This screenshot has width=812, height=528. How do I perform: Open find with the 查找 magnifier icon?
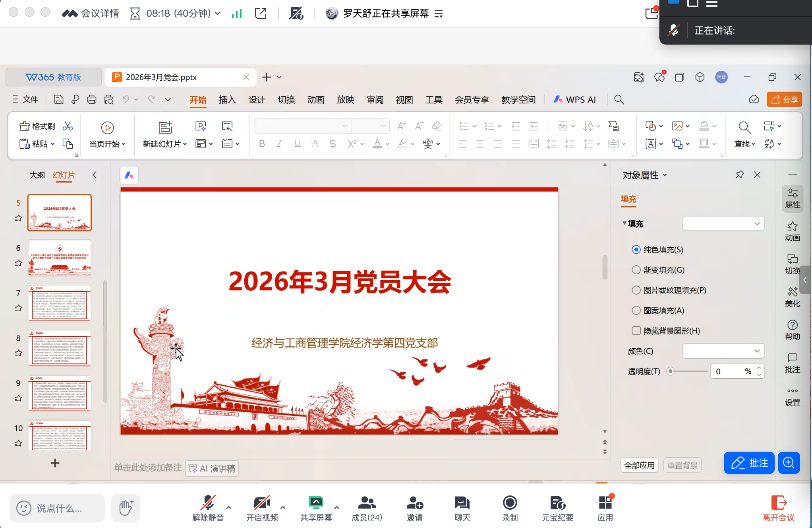pyautogui.click(x=744, y=128)
